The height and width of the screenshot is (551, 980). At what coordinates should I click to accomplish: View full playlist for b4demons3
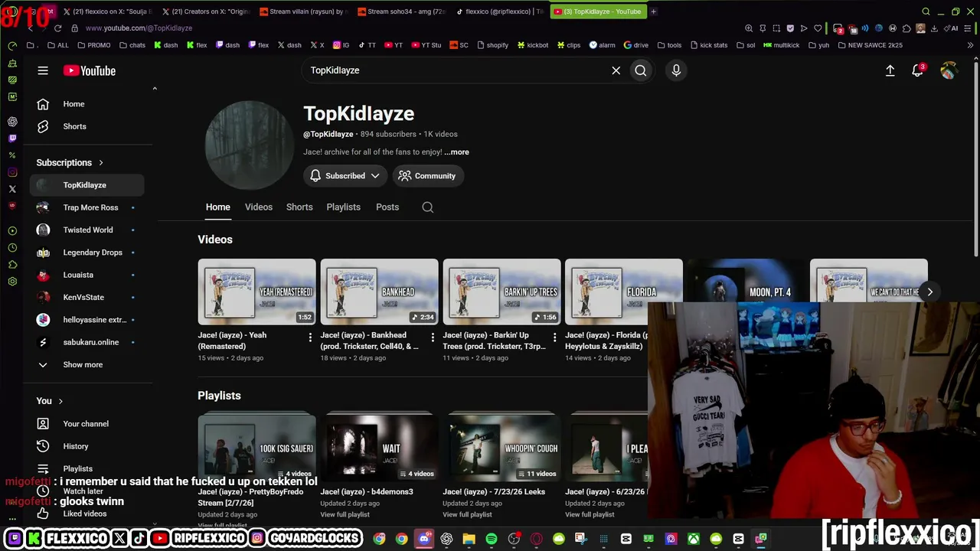pos(345,514)
